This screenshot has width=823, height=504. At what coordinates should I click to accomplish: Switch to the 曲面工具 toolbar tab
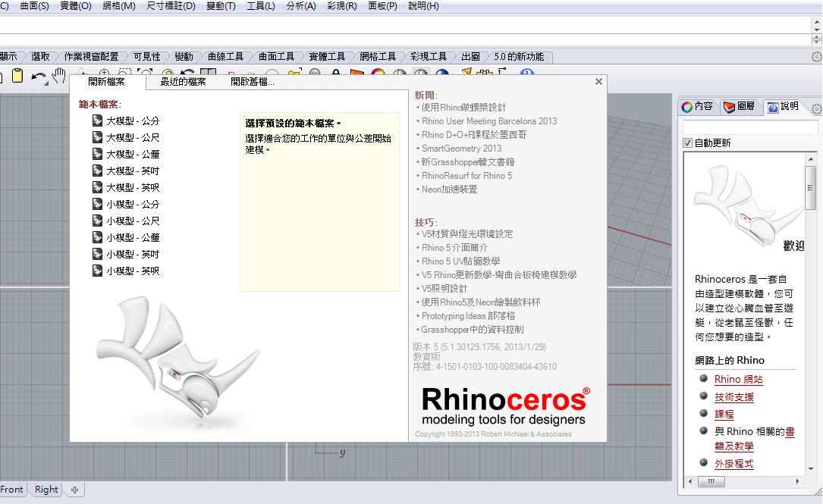tap(276, 57)
